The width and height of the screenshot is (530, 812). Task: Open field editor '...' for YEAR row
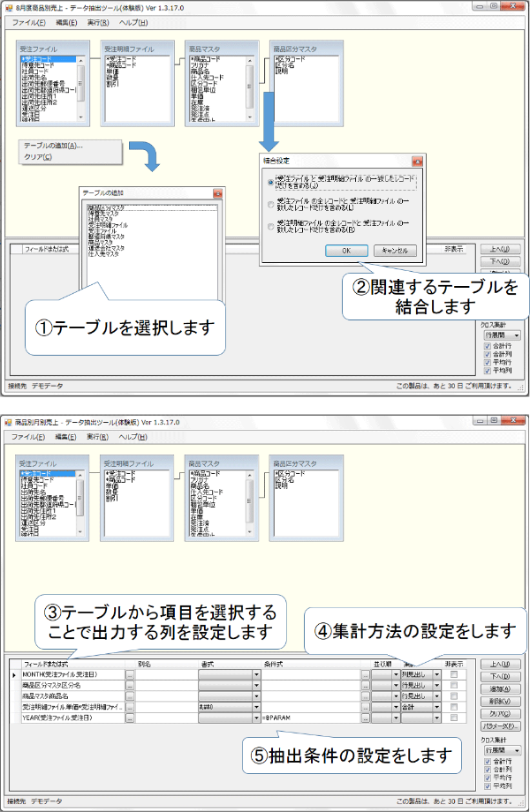[x=130, y=718]
